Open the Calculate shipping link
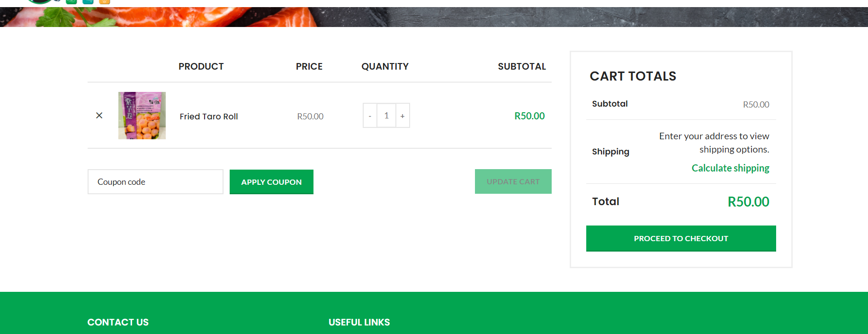 tap(730, 168)
